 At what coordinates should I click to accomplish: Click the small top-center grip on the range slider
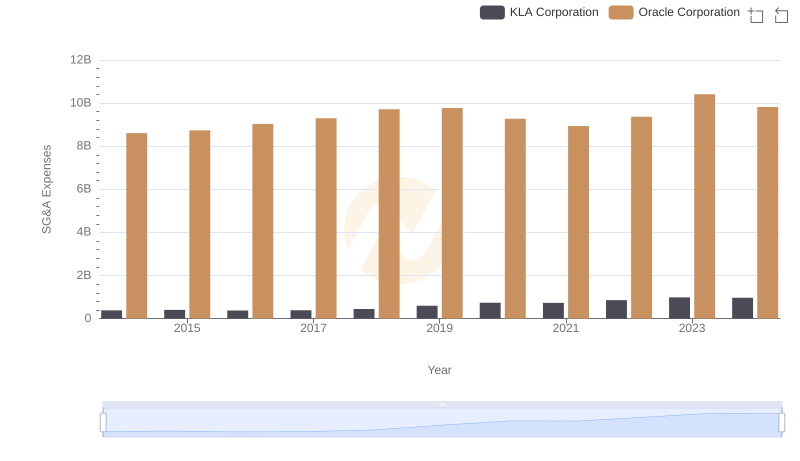pyautogui.click(x=442, y=404)
